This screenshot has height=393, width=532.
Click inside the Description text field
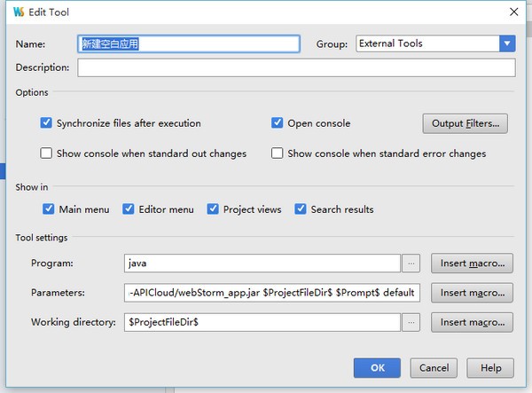pos(296,68)
